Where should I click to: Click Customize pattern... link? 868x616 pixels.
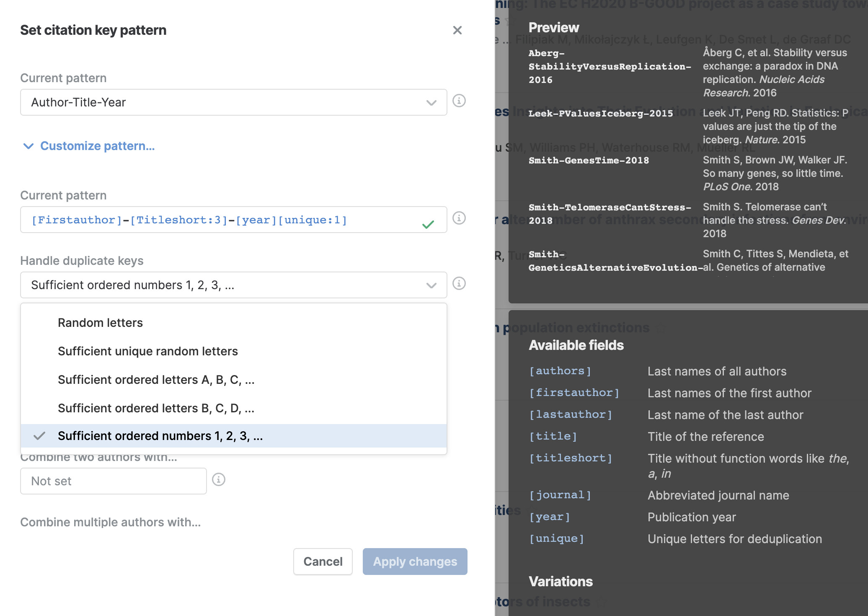98,146
